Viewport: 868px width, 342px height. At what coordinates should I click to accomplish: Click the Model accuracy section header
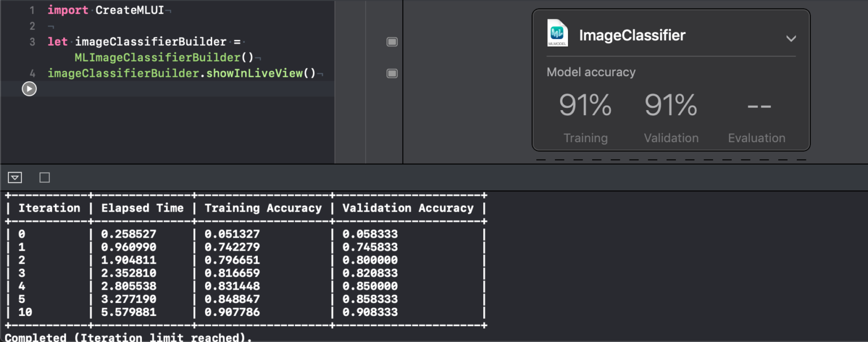[591, 72]
